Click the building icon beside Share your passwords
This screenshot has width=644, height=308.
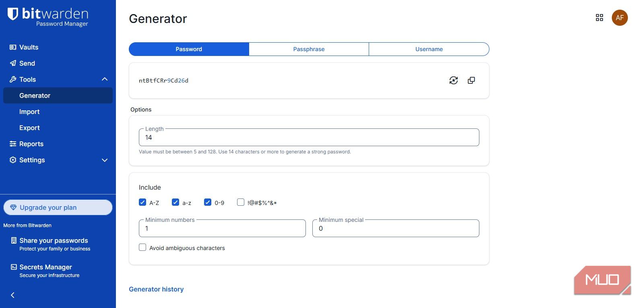14,240
